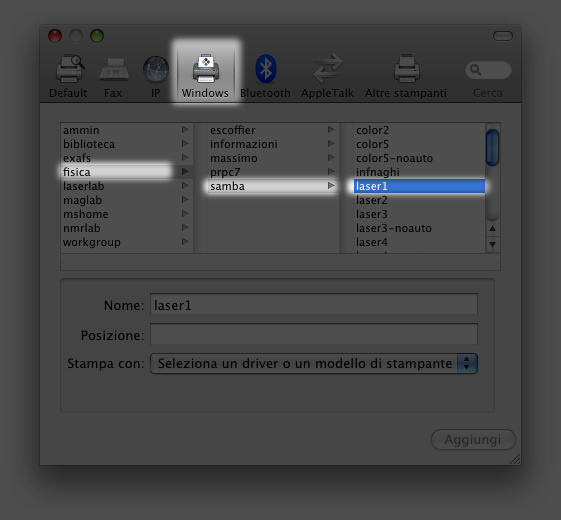Click into the Nome text field
Screen dimensions: 561x520
pos(314,305)
